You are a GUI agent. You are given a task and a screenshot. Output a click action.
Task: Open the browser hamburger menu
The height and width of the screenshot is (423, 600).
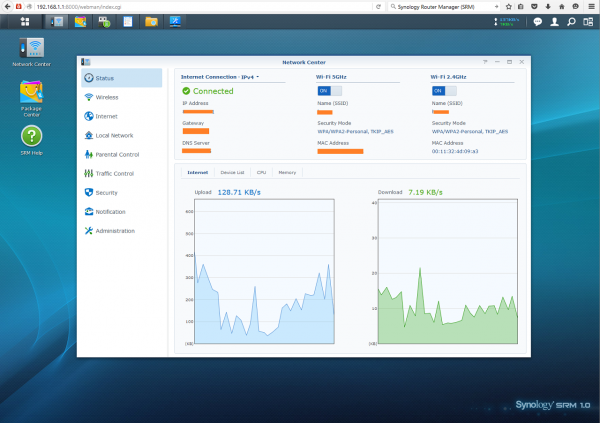[591, 7]
